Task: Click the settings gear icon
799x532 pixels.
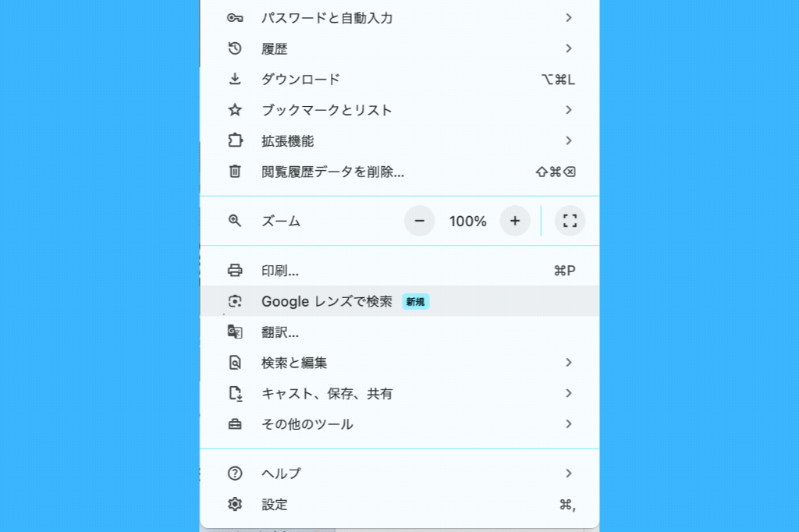Action: click(x=235, y=505)
